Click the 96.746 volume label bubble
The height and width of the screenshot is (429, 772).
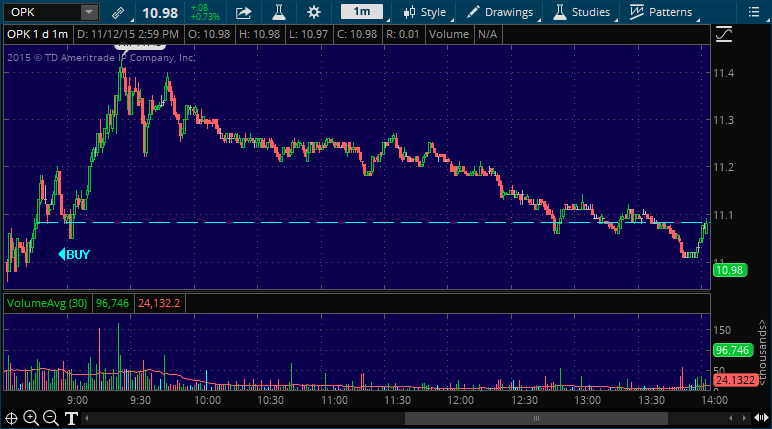pos(733,350)
